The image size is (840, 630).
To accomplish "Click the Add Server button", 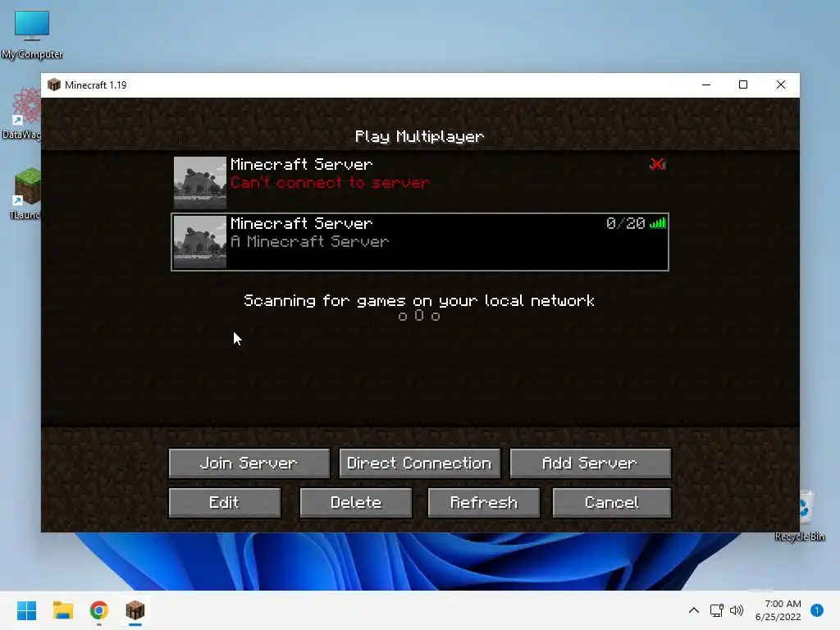I will 590,463.
